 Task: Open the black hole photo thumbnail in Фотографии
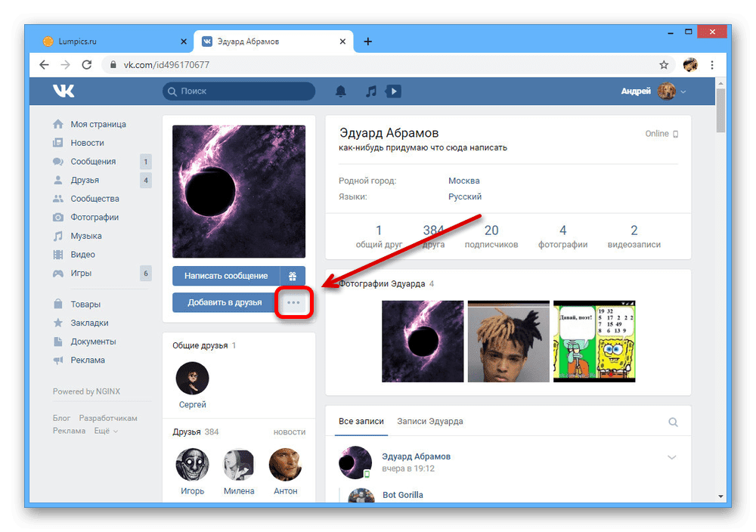coord(423,342)
